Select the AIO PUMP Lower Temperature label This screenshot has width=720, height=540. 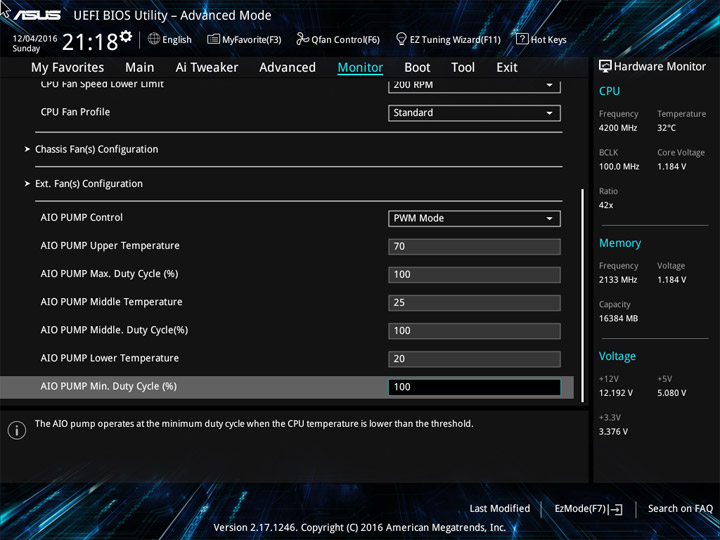110,358
